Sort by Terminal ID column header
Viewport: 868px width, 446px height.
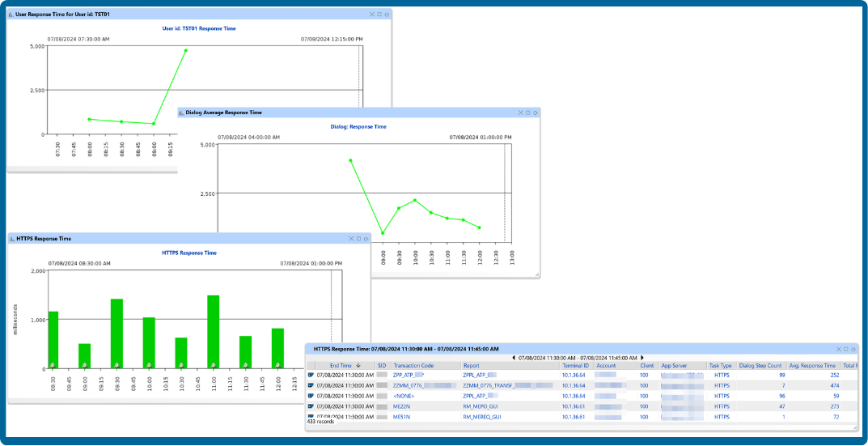(576, 366)
